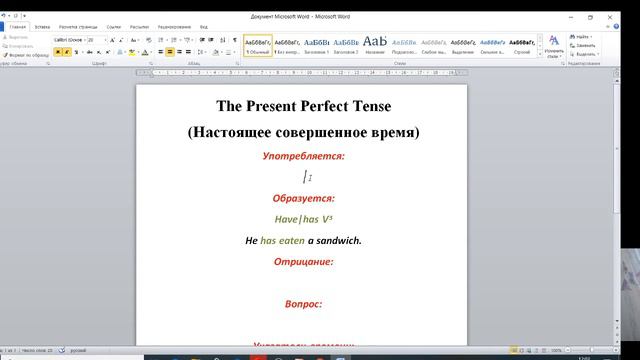Open the Рецензирование tab

[x=174, y=27]
